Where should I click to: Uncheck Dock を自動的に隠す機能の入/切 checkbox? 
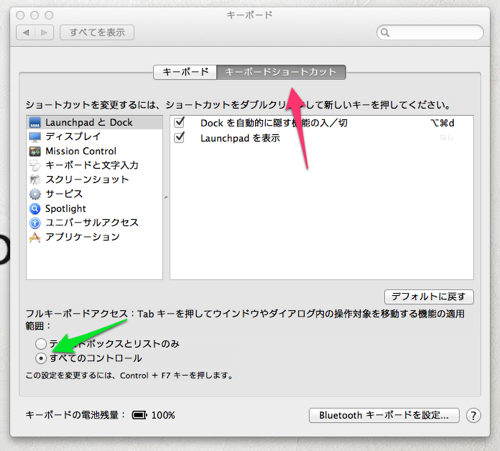point(180,122)
